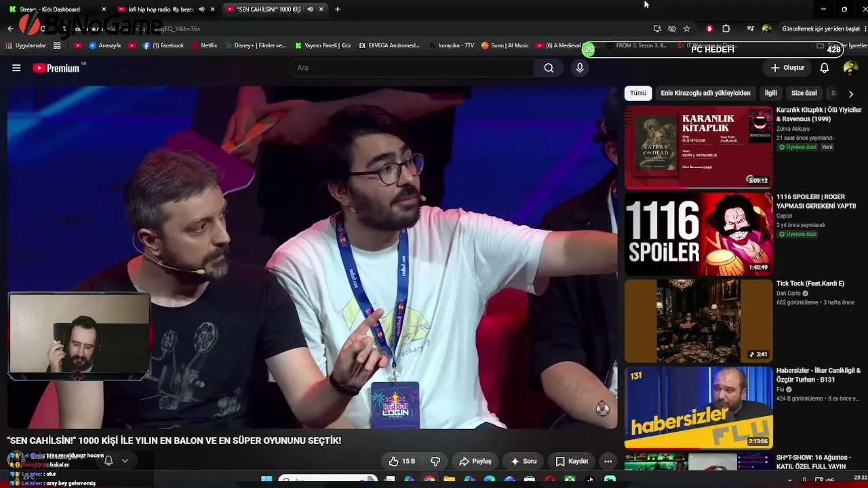Screen dimensions: 868x488
Task: Mute the lofi hip hop radio tab
Action: click(x=201, y=9)
